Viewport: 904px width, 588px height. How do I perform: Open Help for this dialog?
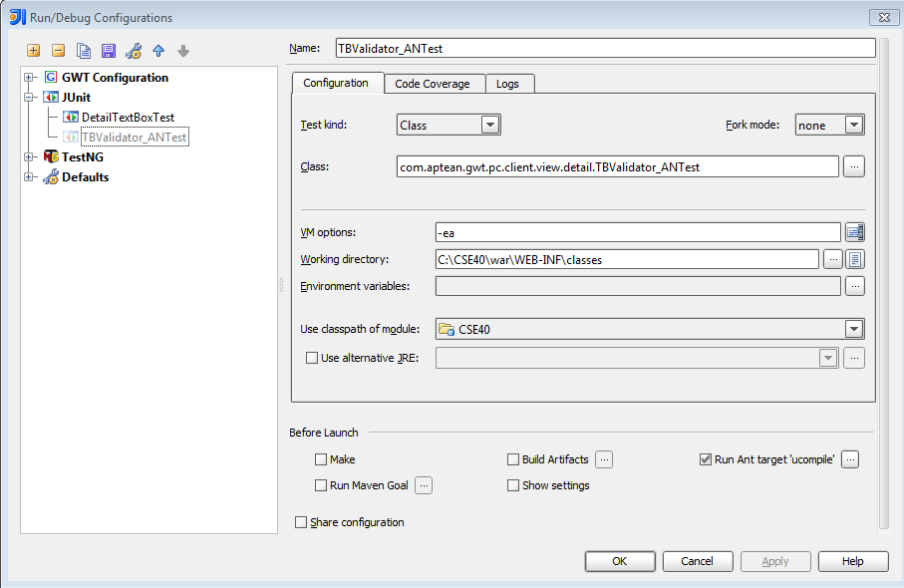coord(853,561)
